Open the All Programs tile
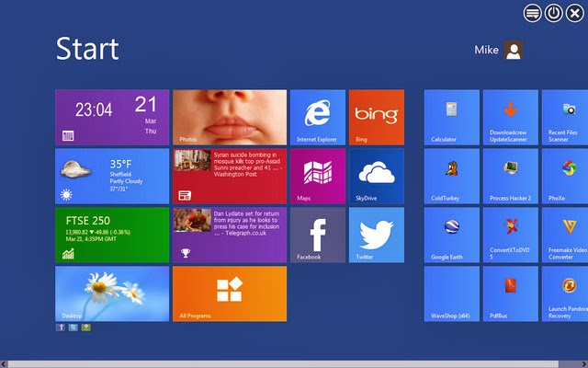 (230, 293)
